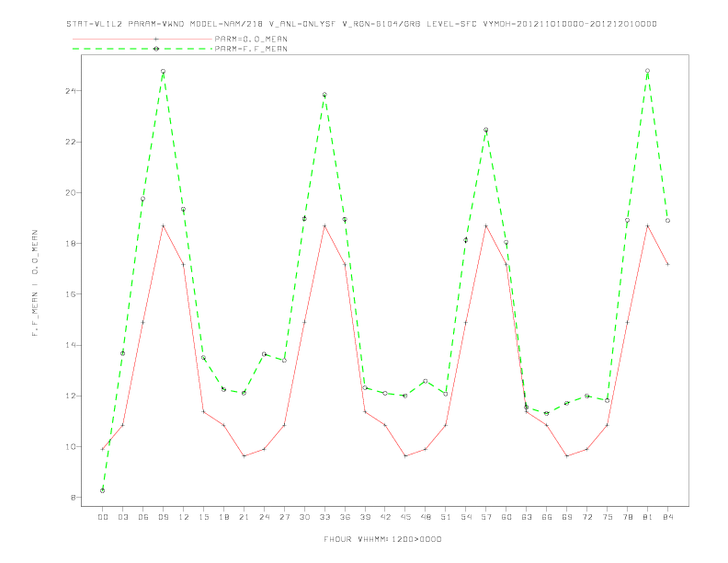
Task: Click the y-axis tick label 8
Action: click(74, 498)
